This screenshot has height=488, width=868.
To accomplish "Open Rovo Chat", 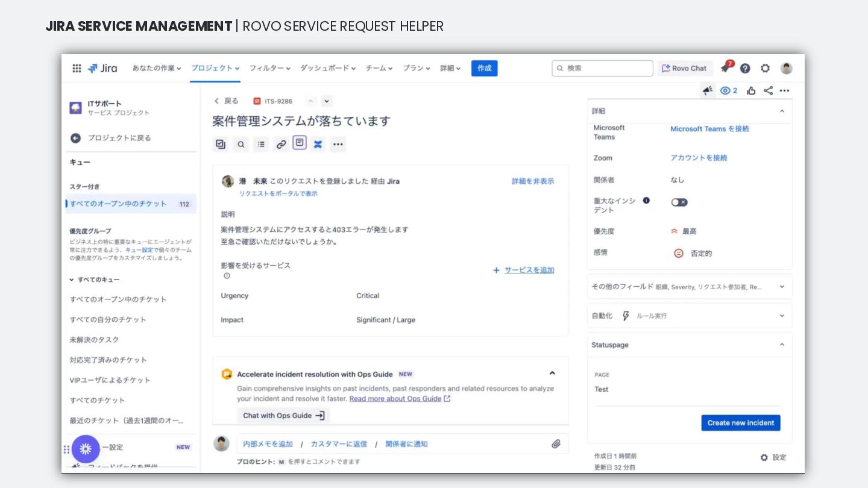I will 685,68.
